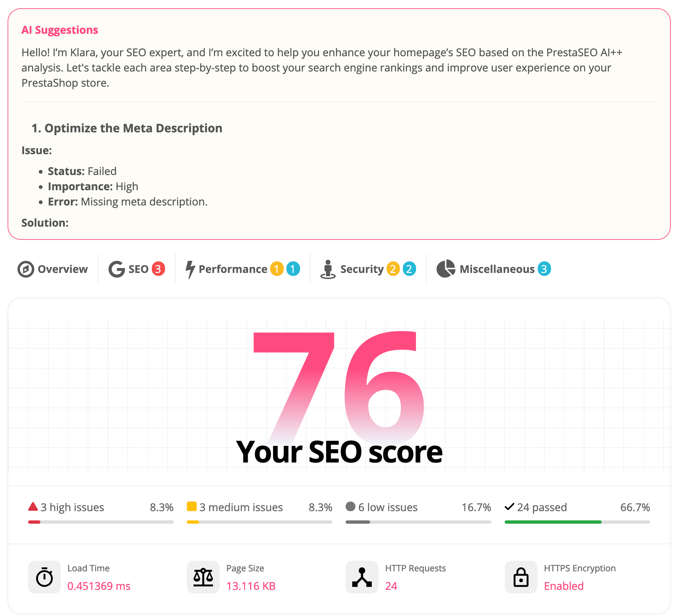Open the Miscellaneous tab
Viewport: 678px width, 616px height.
click(x=497, y=269)
